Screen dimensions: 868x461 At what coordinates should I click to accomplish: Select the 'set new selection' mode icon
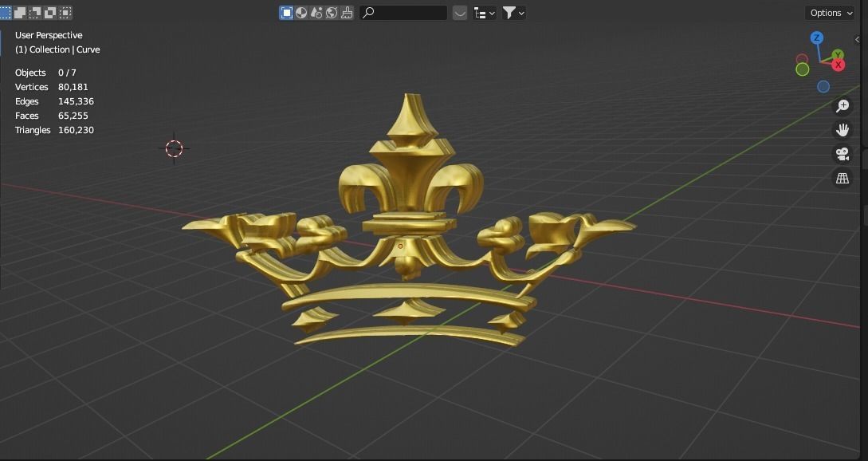coord(5,12)
